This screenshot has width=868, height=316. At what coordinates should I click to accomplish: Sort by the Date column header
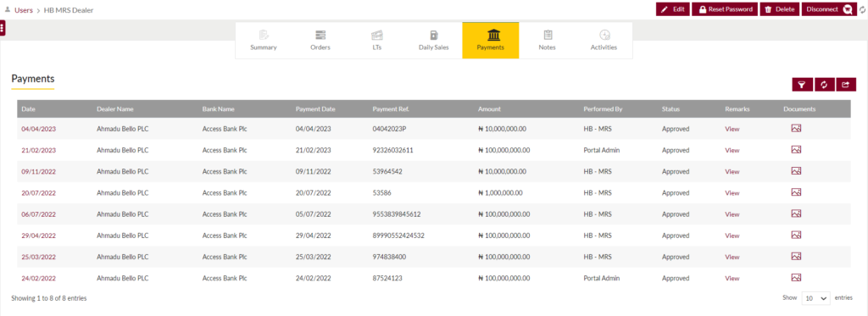pyautogui.click(x=28, y=109)
